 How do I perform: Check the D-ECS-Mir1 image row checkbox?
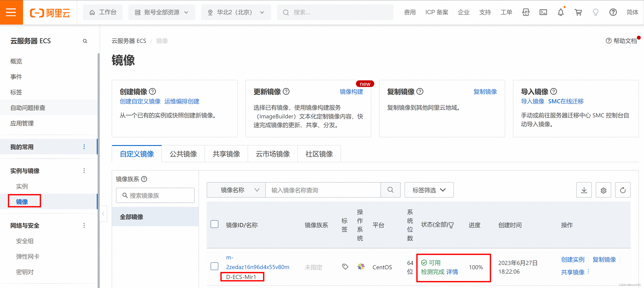click(214, 266)
